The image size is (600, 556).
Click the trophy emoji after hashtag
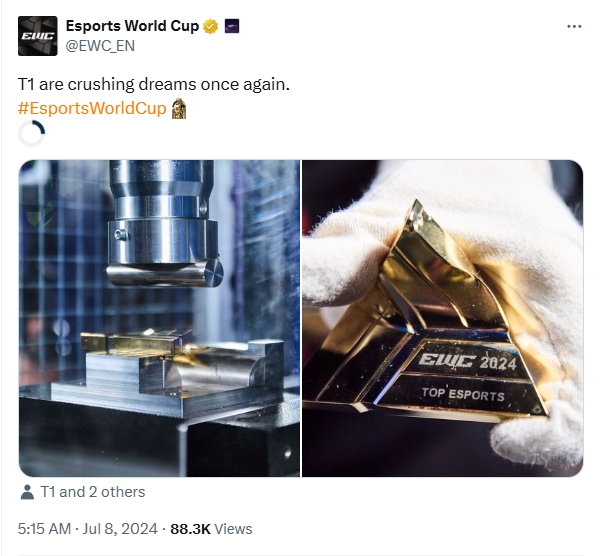(178, 109)
